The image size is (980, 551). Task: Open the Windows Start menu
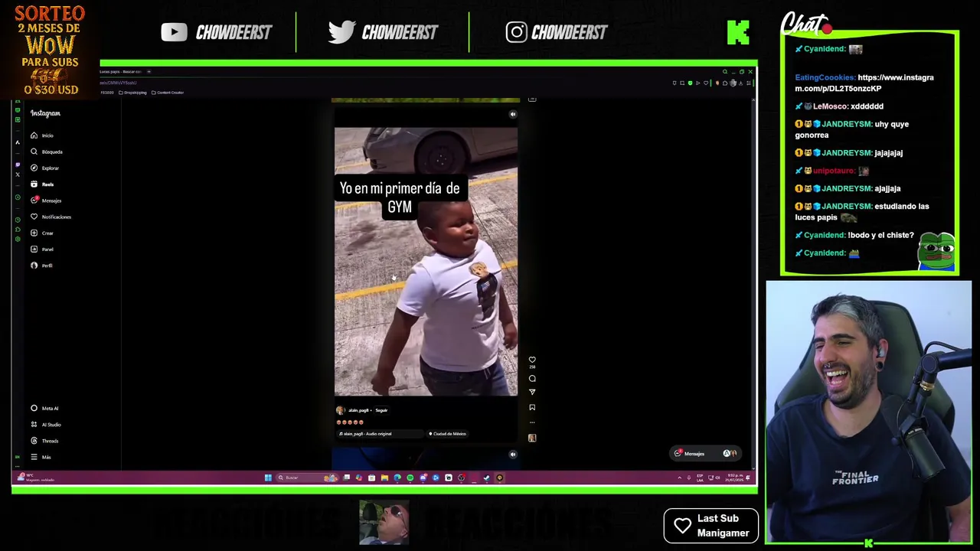pos(268,478)
